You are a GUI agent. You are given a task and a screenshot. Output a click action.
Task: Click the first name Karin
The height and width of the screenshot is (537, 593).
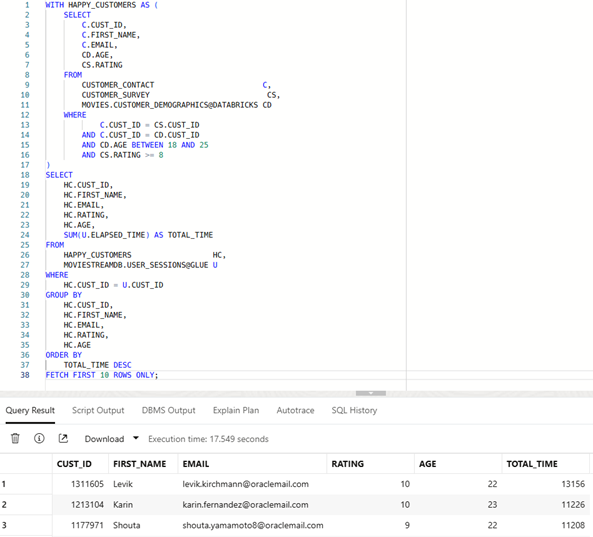click(x=123, y=505)
